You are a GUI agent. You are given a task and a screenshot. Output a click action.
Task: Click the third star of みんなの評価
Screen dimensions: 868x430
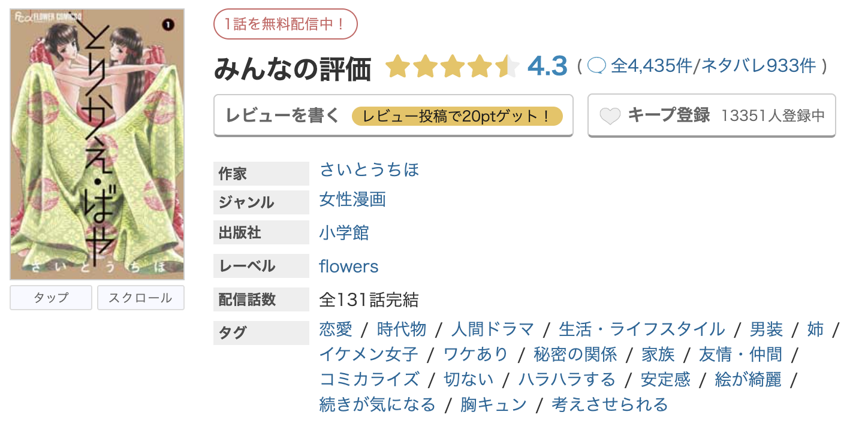pos(453,67)
